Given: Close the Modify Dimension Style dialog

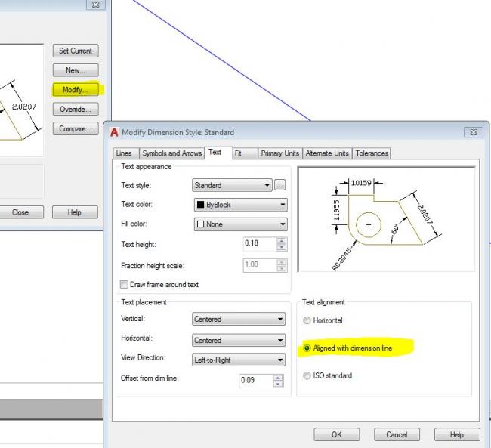Looking at the screenshot, I should [474, 132].
